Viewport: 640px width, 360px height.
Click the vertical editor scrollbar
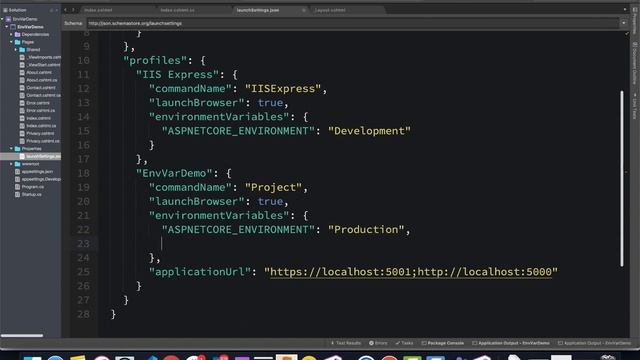coord(622,178)
